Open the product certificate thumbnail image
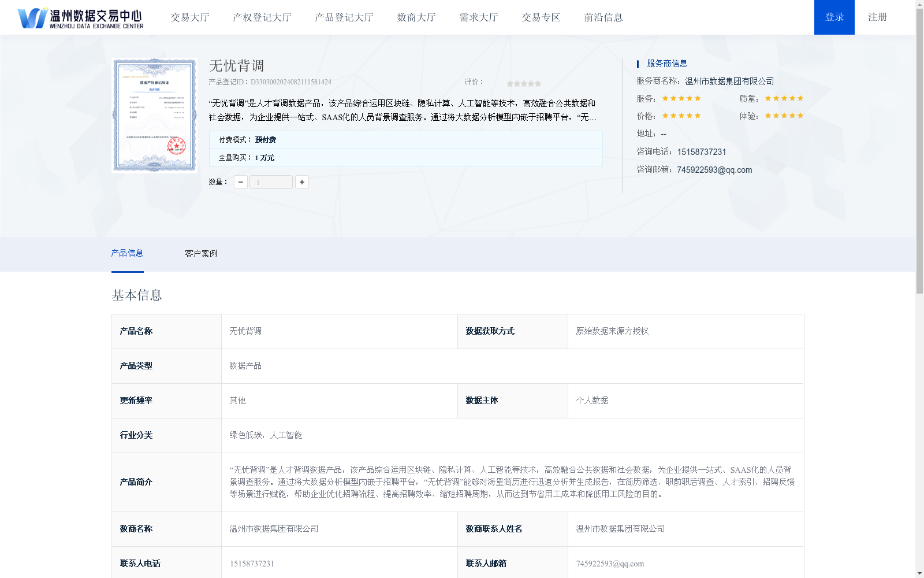 pyautogui.click(x=154, y=115)
